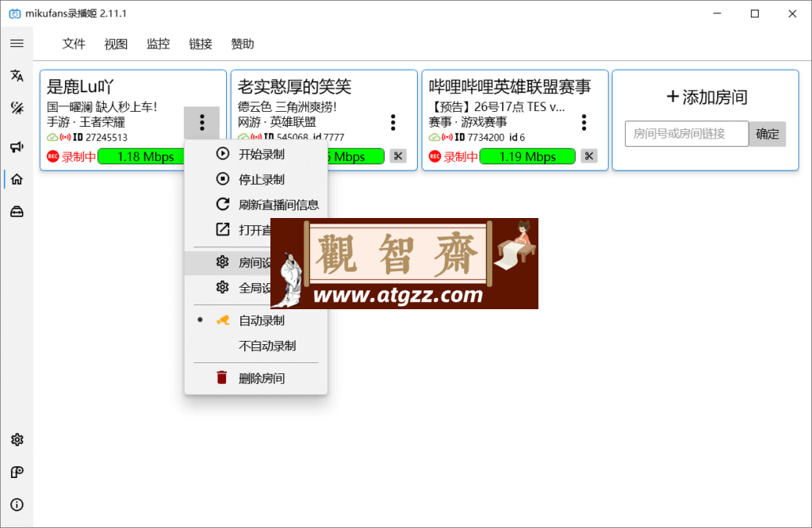Click the 1.18 Mbps bitrate bar
Image resolution: width=812 pixels, height=528 pixels.
(141, 156)
